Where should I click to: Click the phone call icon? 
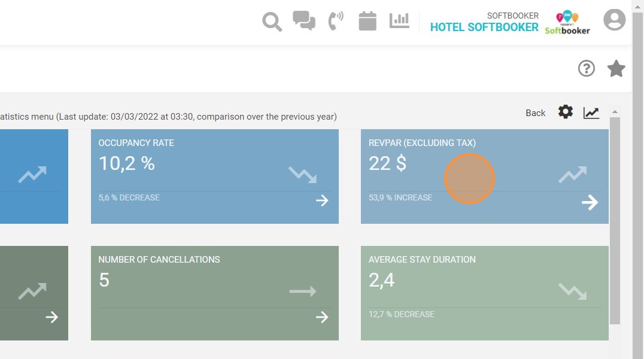point(336,21)
